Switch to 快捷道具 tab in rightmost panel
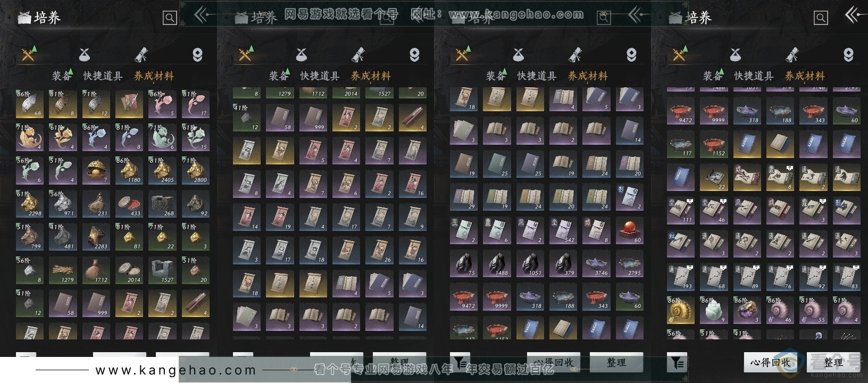Viewport: 868px width, 383px height. coord(754,76)
